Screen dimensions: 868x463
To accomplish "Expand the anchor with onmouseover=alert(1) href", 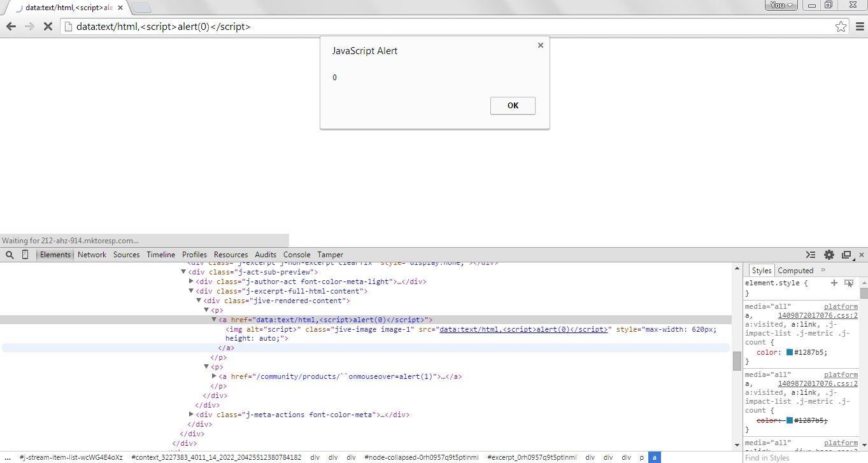I will 214,376.
